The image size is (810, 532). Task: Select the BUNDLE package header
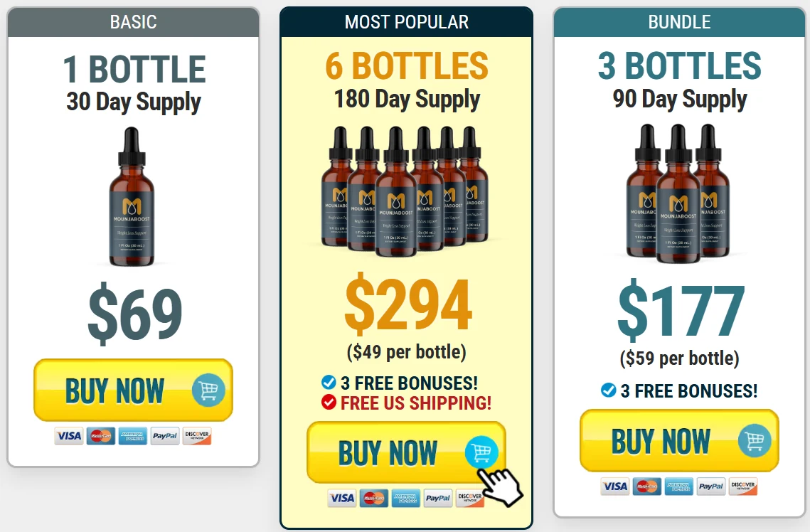click(679, 22)
